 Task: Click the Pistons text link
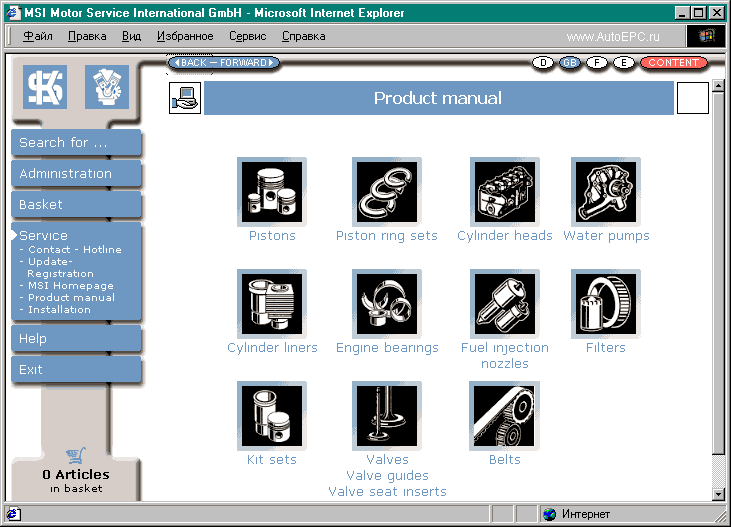pyautogui.click(x=272, y=236)
